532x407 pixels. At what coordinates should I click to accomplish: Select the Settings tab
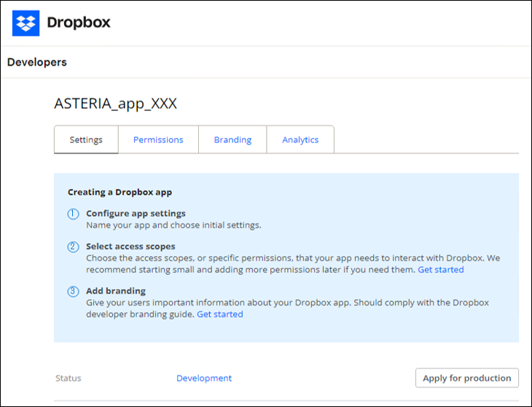tap(86, 139)
